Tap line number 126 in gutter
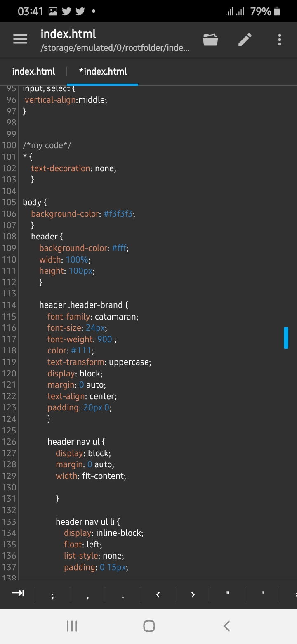 coord(9,442)
